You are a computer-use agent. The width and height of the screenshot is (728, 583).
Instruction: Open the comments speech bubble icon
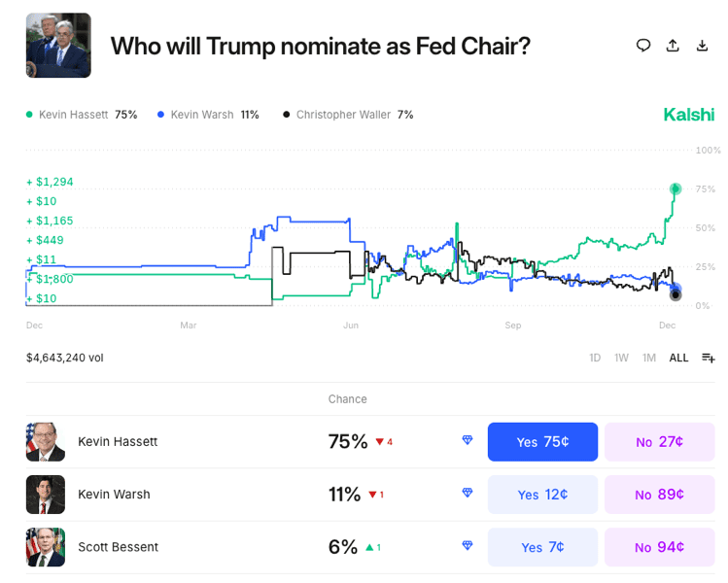coord(643,46)
